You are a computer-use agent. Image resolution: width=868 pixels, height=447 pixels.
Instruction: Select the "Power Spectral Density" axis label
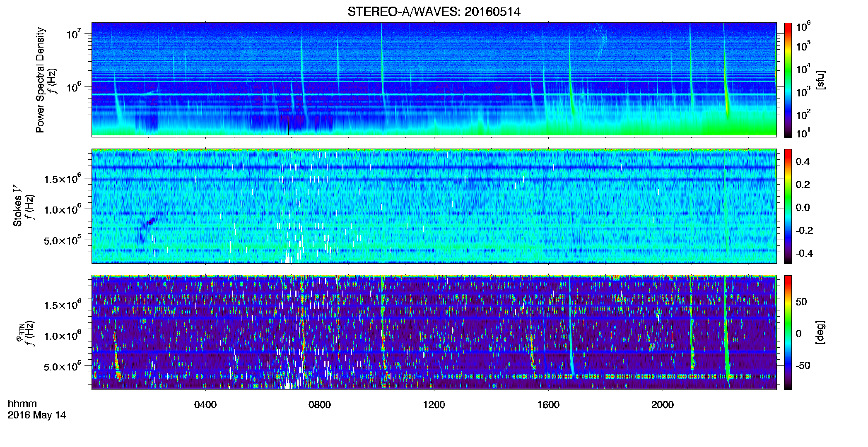coord(40,80)
